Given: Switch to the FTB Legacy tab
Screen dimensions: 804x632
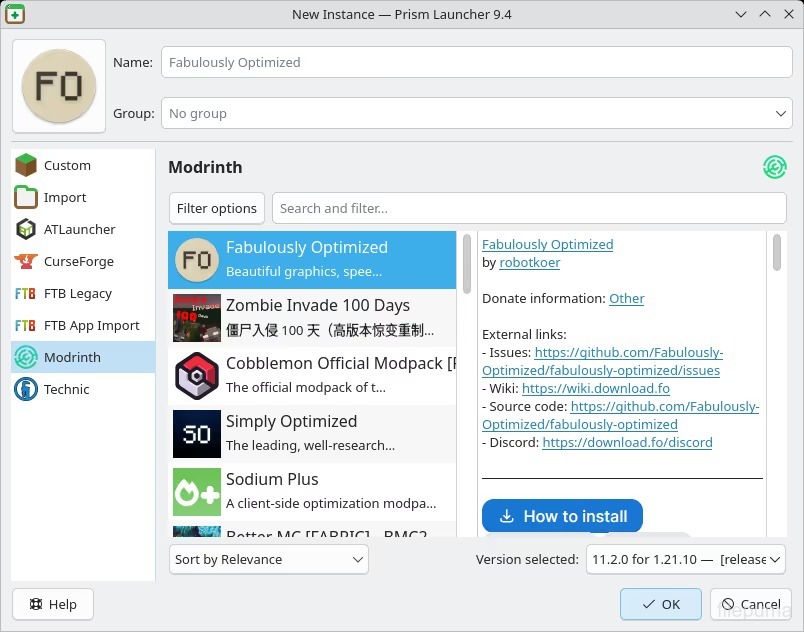Looking at the screenshot, I should [x=77, y=294].
